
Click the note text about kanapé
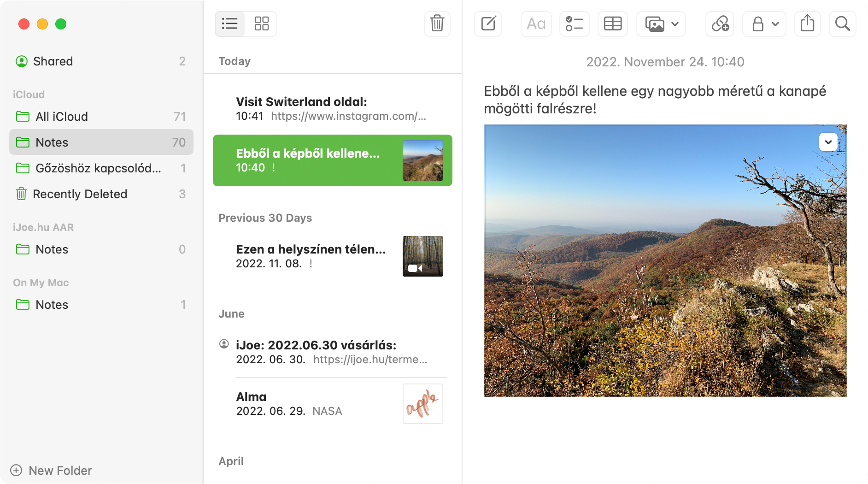click(x=655, y=100)
